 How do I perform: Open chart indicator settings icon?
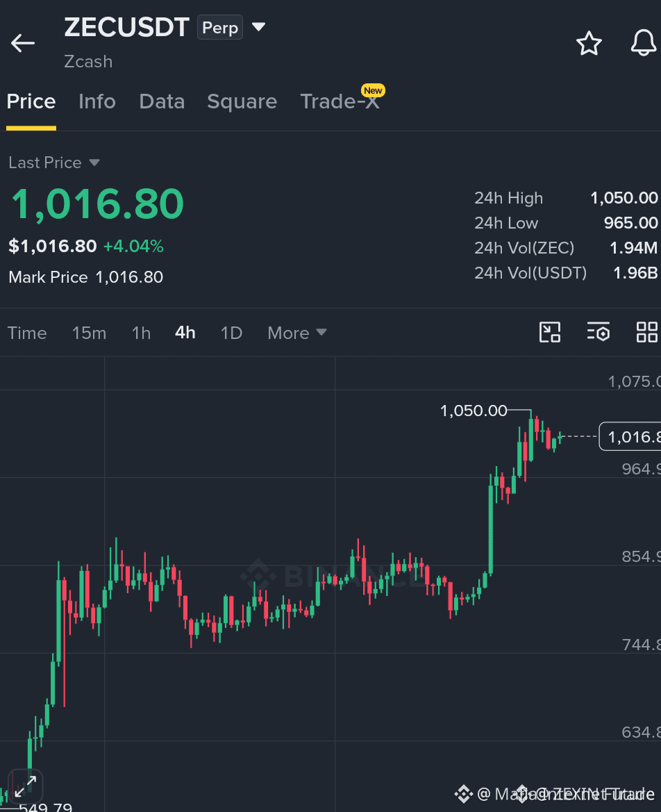click(599, 332)
